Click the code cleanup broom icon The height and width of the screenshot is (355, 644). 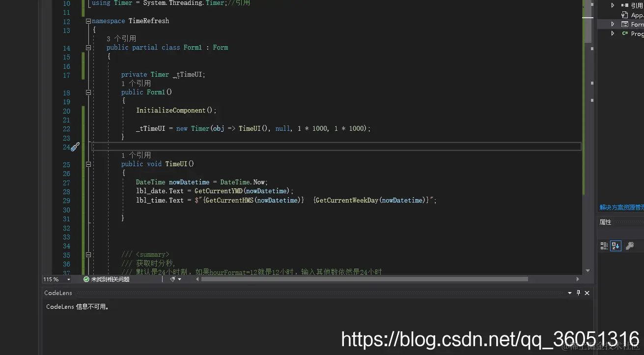pyautogui.click(x=172, y=279)
